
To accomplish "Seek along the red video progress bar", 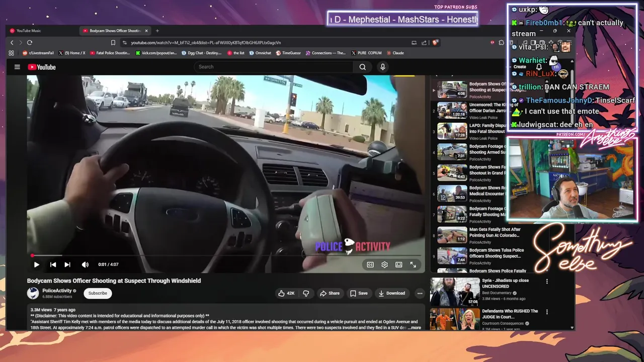I will click(226, 255).
